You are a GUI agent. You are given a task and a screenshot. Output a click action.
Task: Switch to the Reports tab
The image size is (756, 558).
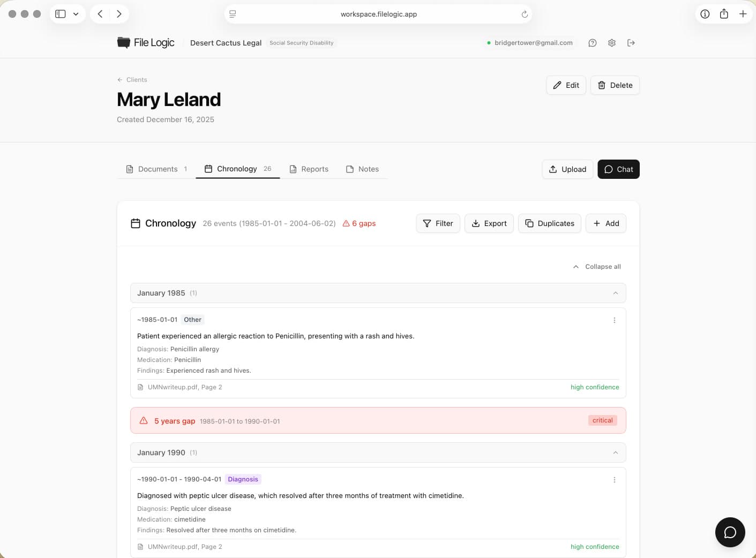(x=309, y=169)
